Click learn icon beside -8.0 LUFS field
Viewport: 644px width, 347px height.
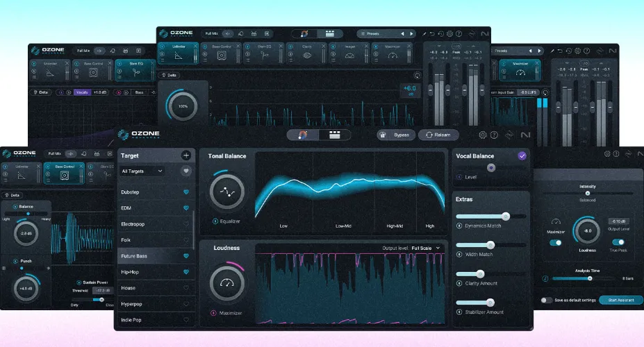(545, 92)
